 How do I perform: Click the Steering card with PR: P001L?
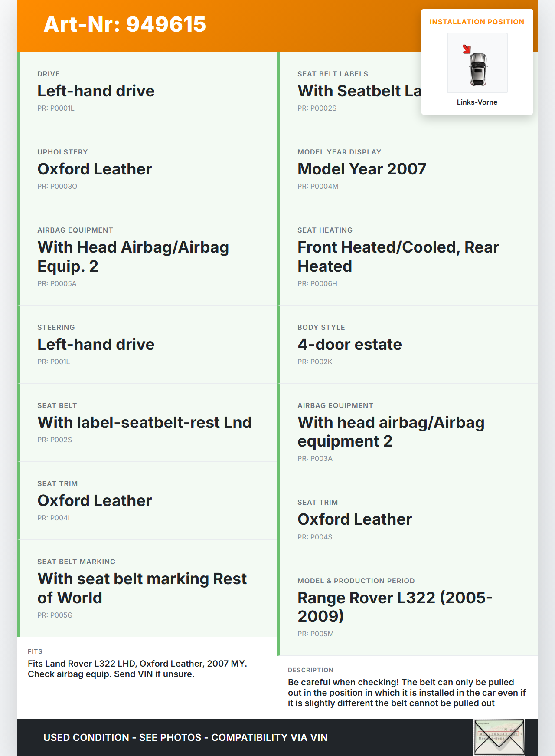tap(147, 345)
